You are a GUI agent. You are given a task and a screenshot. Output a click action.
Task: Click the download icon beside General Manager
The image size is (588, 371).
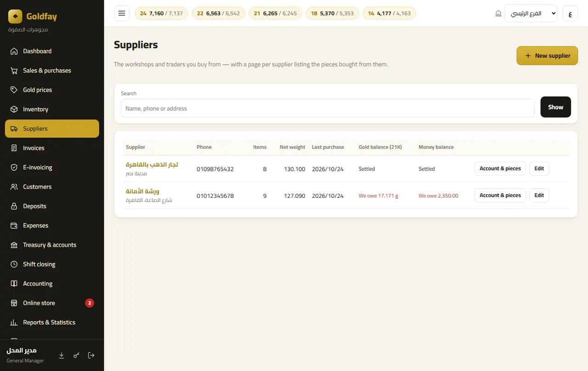pos(62,355)
